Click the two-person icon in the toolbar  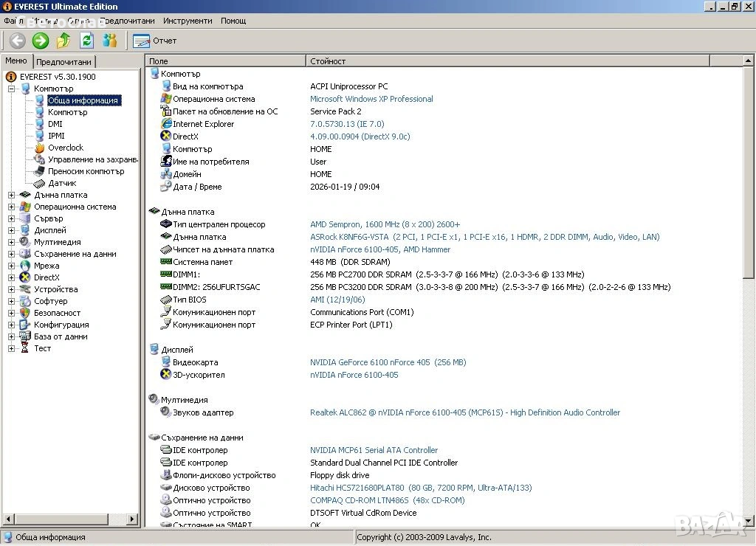tap(110, 41)
